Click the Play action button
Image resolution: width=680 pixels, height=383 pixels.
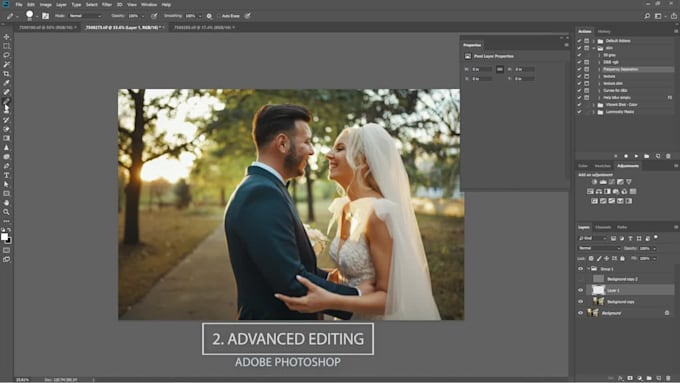[636, 156]
